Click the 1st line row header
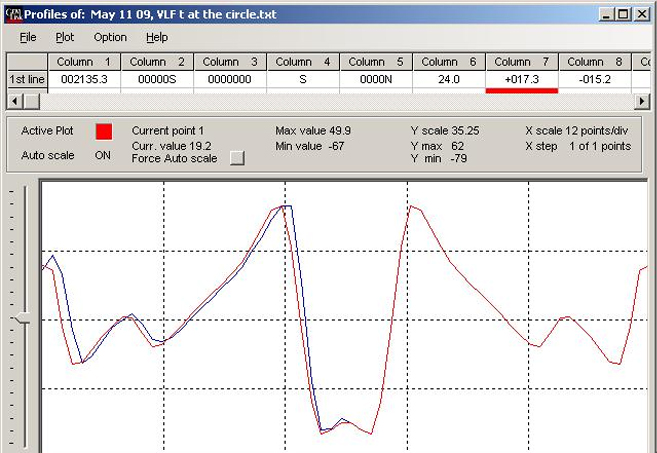The image size is (657, 453). (26, 77)
